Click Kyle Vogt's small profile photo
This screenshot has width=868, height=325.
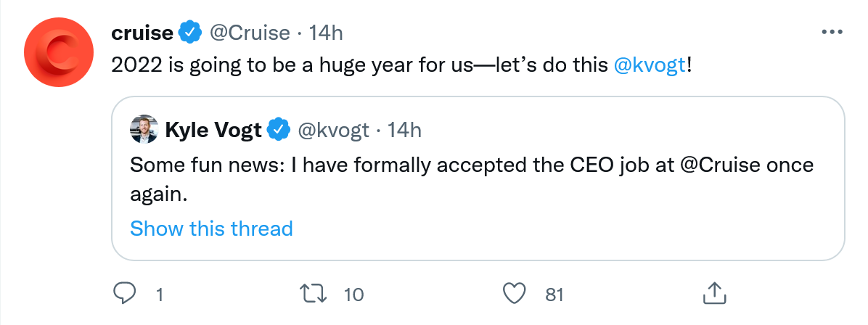[144, 129]
